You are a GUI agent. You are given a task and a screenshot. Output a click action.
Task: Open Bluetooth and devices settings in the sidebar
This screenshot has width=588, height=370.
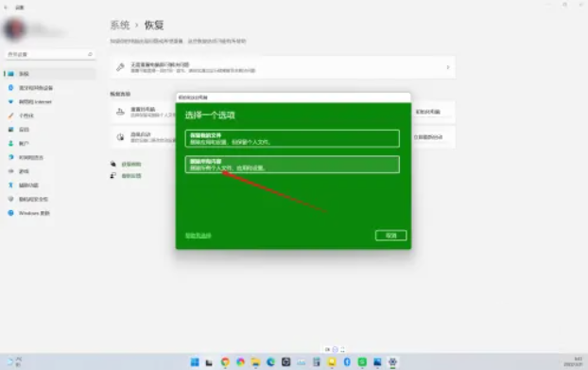(49, 87)
